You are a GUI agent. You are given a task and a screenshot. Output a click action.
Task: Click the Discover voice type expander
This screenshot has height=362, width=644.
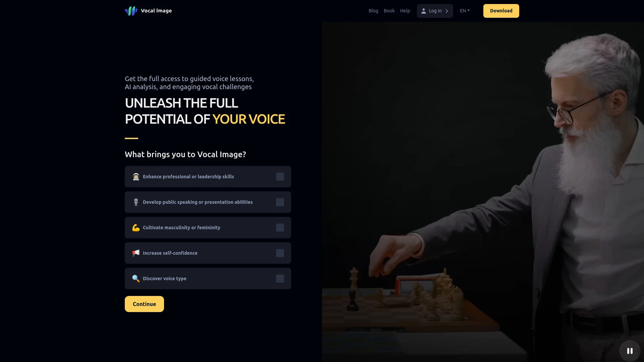[280, 279]
